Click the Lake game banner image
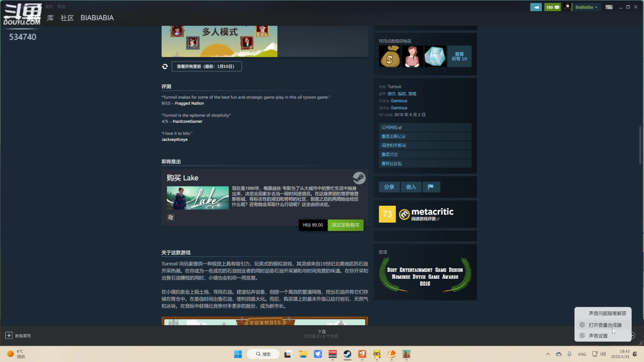This screenshot has width=644, height=362. (x=198, y=198)
